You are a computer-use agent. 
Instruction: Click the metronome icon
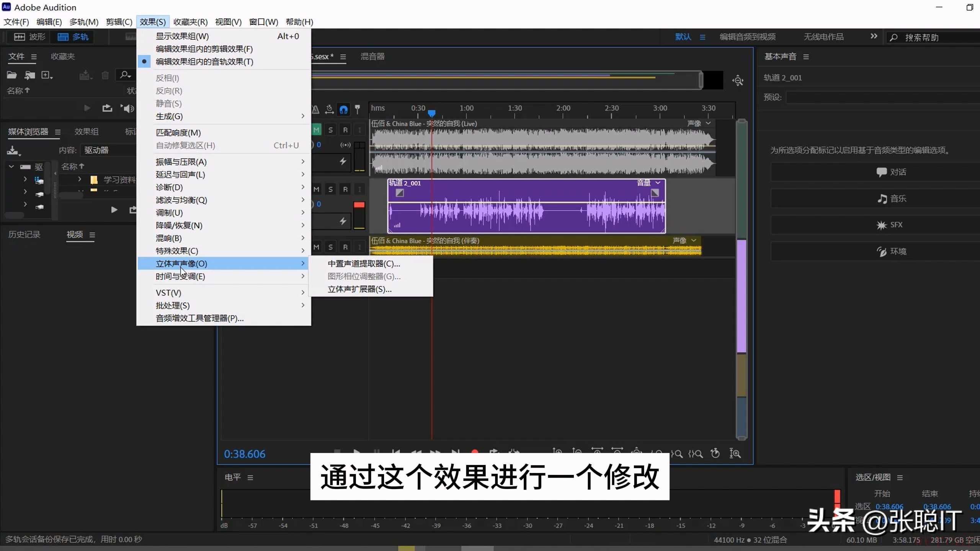click(x=315, y=110)
